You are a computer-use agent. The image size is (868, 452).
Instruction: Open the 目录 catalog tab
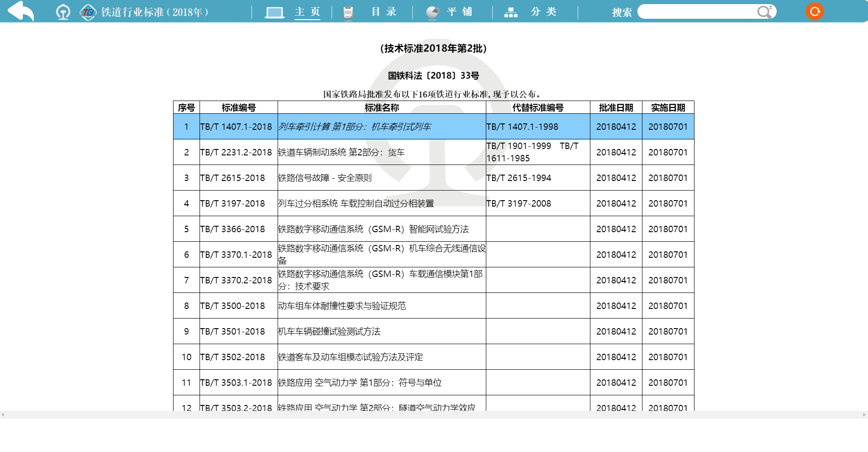(384, 12)
